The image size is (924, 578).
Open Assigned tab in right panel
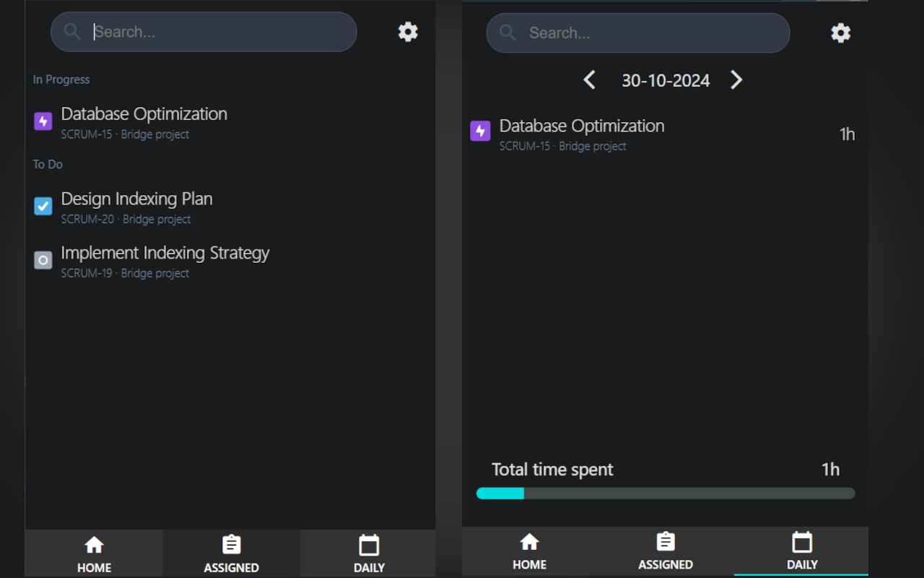click(x=666, y=551)
